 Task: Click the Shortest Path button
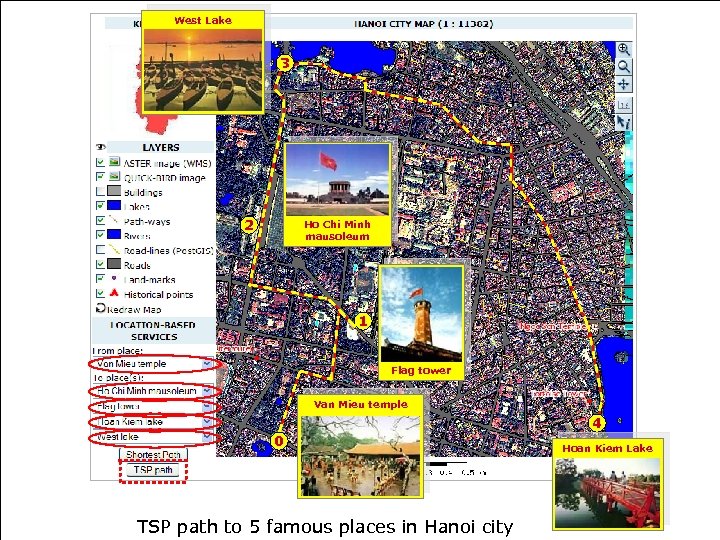[153, 455]
